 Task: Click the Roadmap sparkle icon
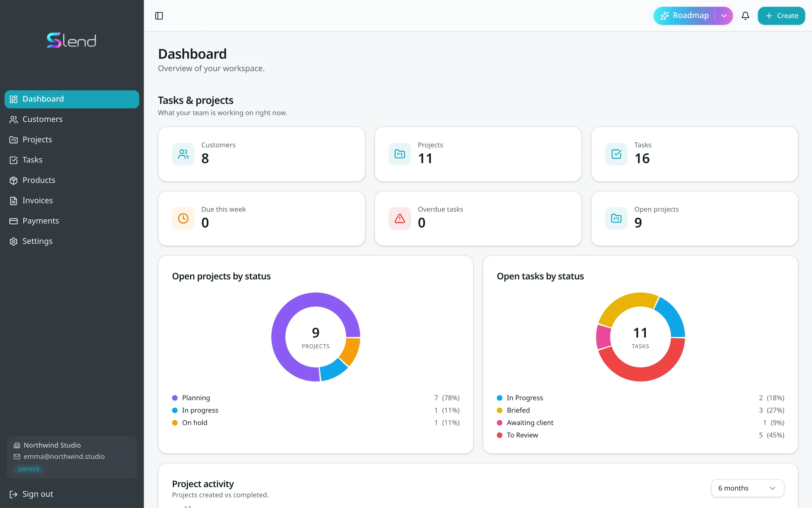click(664, 16)
